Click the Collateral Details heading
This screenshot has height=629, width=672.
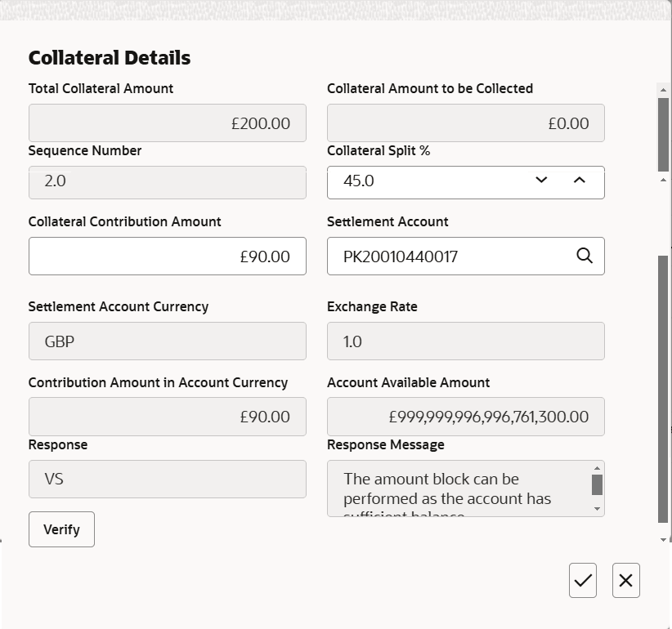109,57
